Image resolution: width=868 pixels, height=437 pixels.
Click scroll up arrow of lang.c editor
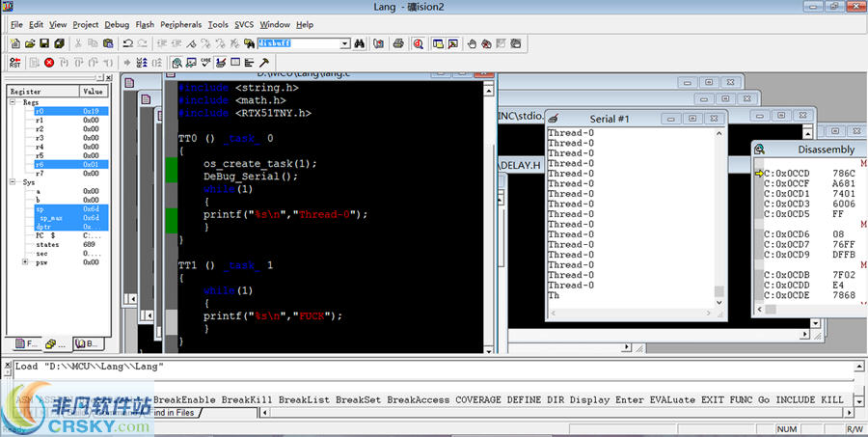[489, 91]
